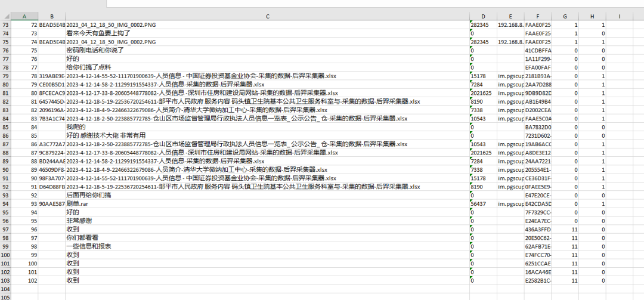Click 仓山区市场监督管理局 xlsx cell in row 87
Screen dimensions: 644x300
(267, 144)
